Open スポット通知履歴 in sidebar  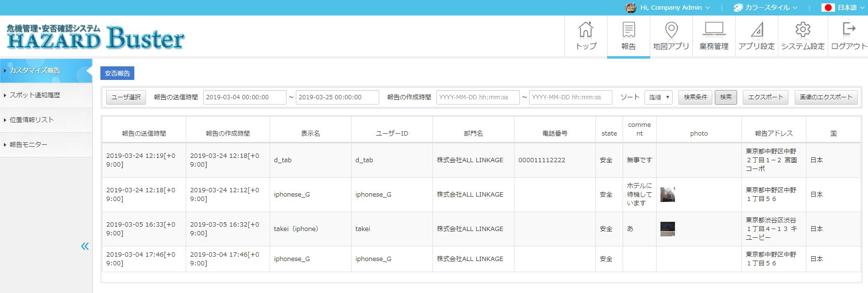[35, 95]
